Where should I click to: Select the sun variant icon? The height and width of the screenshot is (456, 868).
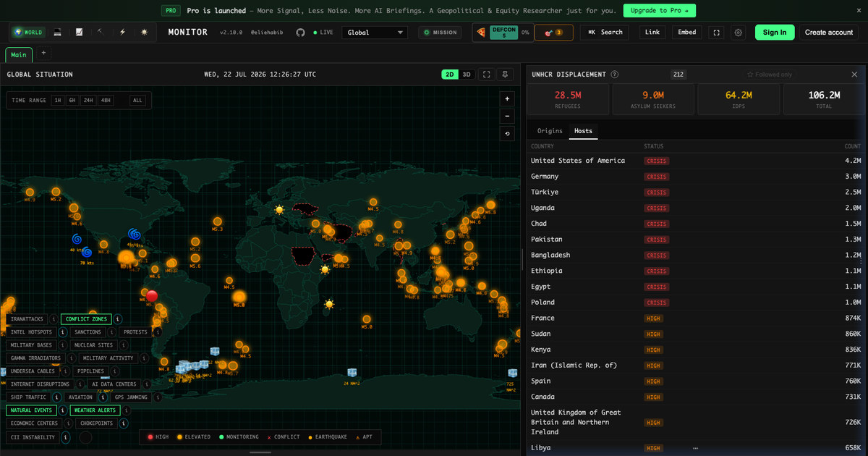point(144,33)
